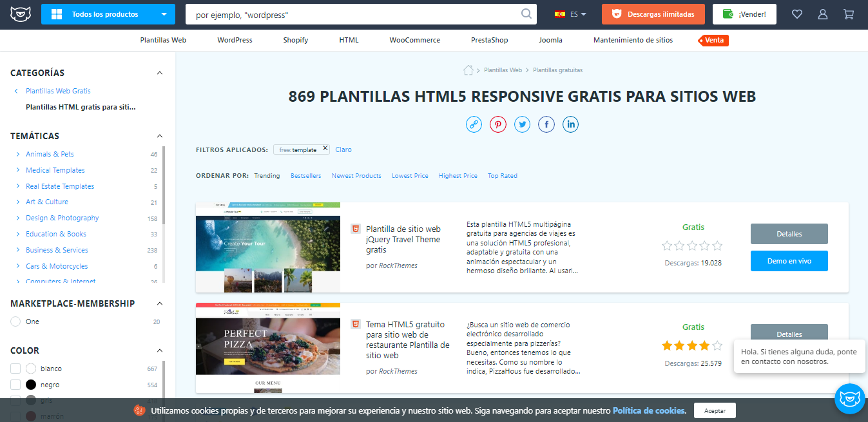Click Descargas ilimitadas button
The image size is (868, 422).
[655, 14]
